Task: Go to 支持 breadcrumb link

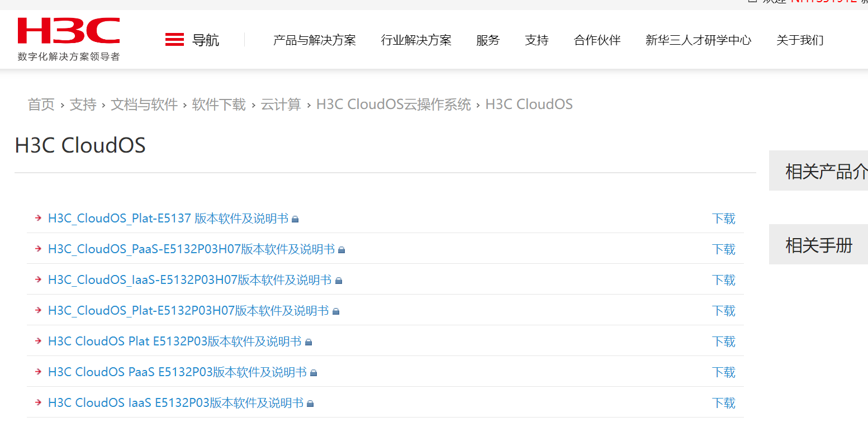Action: 83,105
